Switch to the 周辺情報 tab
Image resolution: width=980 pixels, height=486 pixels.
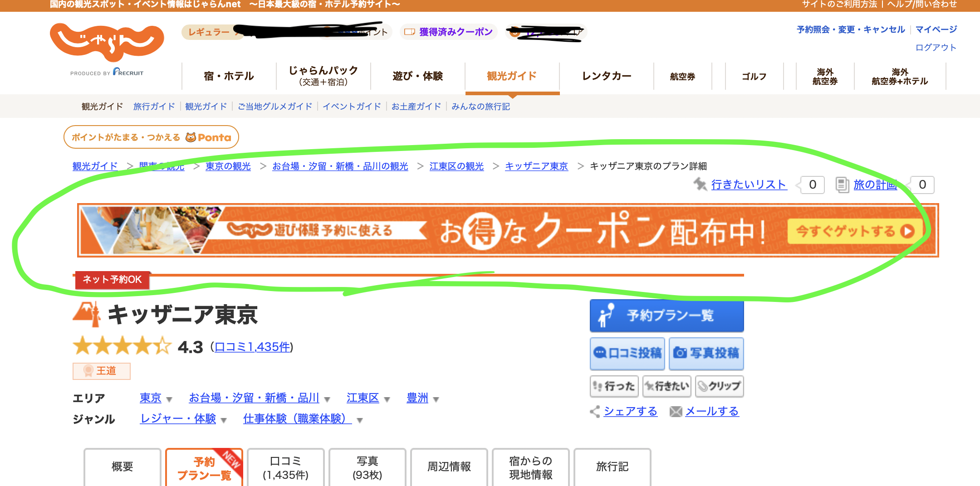449,467
